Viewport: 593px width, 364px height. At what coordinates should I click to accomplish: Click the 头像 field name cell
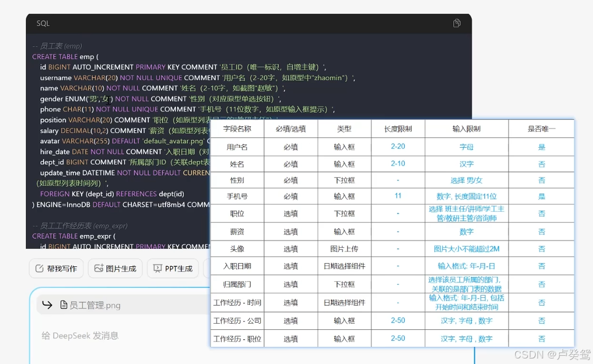pos(237,249)
